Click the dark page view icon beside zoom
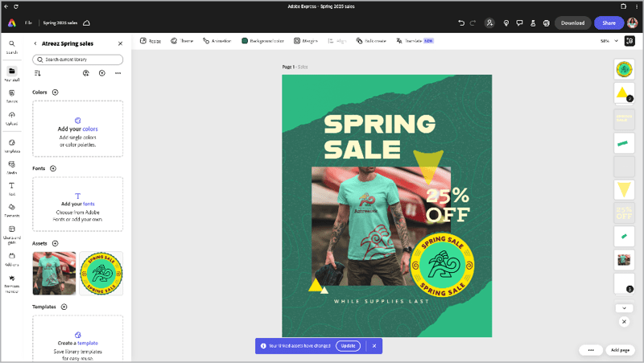The height and width of the screenshot is (363, 644). (630, 41)
